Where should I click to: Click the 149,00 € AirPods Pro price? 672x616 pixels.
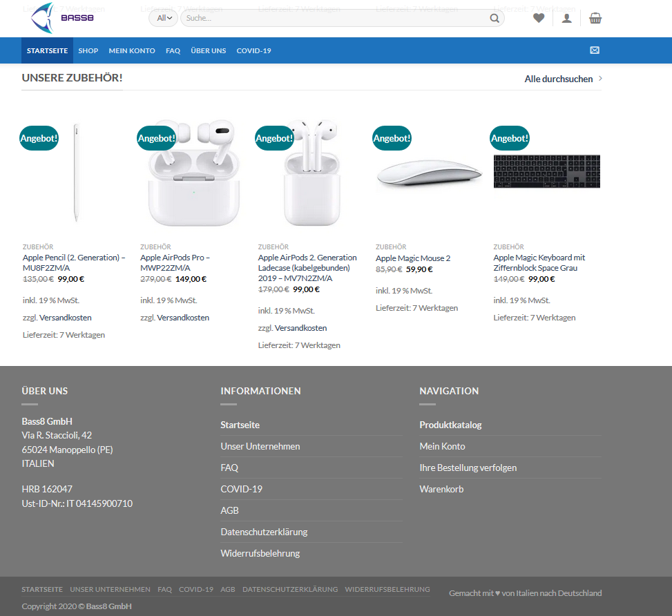pos(191,279)
